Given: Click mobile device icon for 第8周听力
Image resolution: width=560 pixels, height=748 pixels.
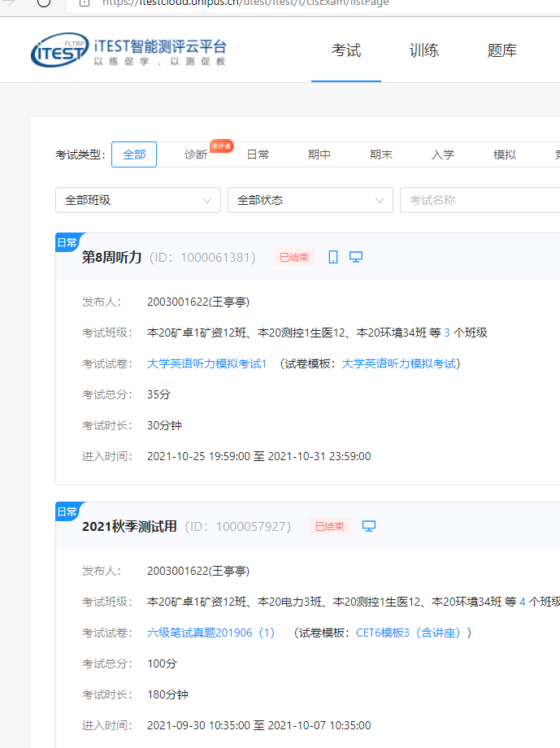Looking at the screenshot, I should click(333, 257).
